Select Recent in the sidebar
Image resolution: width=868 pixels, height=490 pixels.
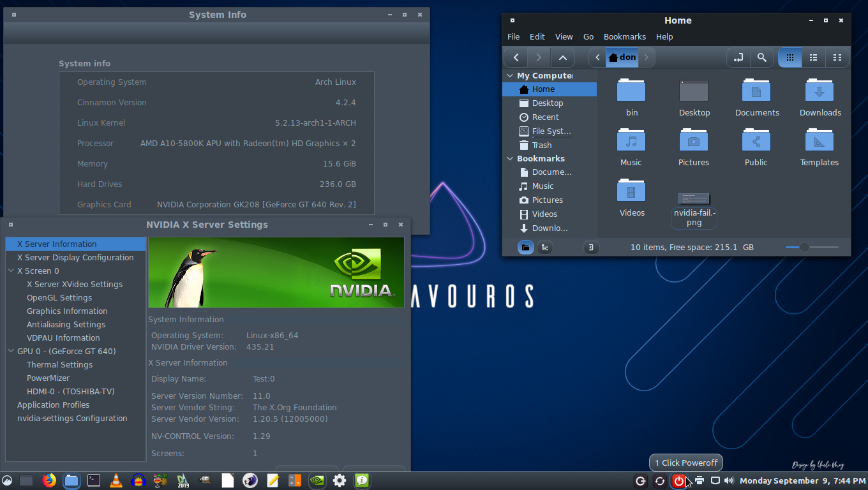tap(550, 117)
